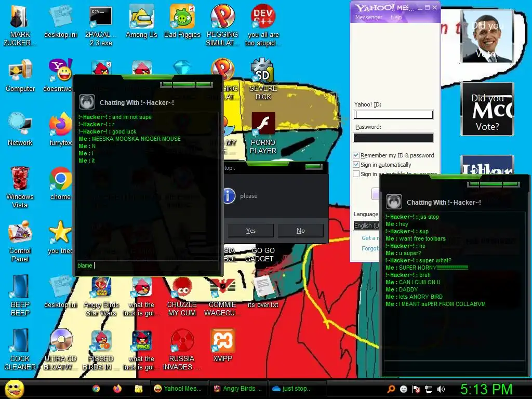Viewport: 532px width, 399px height.
Task: Click chat line 'Me : I MEANT suPER FROM COLLABVM'
Action: pyautogui.click(x=435, y=304)
